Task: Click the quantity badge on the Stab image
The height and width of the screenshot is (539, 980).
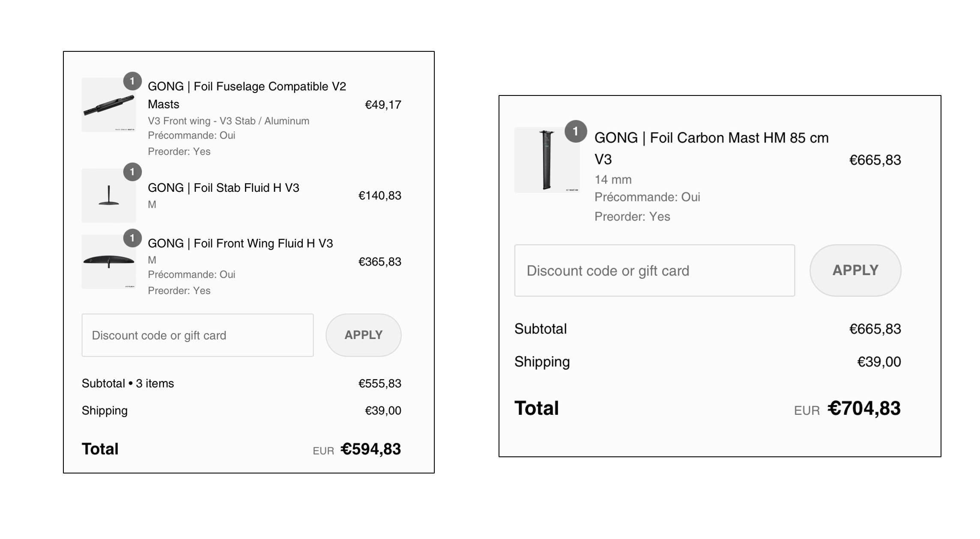Action: point(132,172)
